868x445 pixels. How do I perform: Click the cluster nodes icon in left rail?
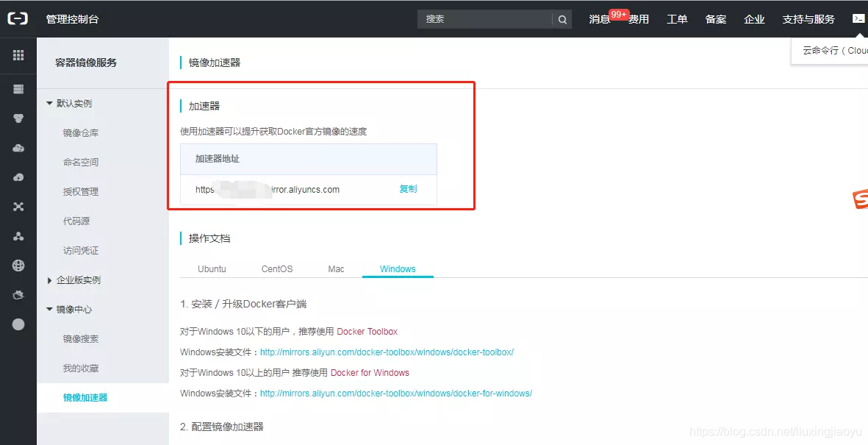point(18,235)
